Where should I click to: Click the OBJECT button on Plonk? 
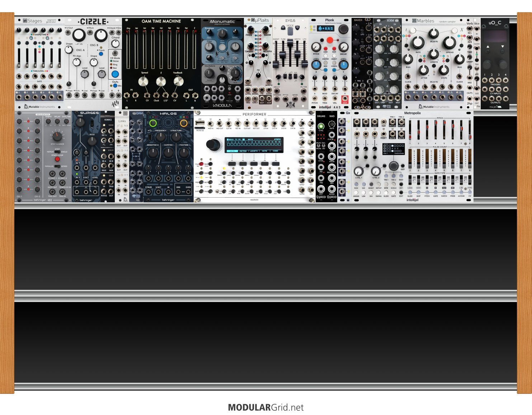pyautogui.click(x=334, y=56)
